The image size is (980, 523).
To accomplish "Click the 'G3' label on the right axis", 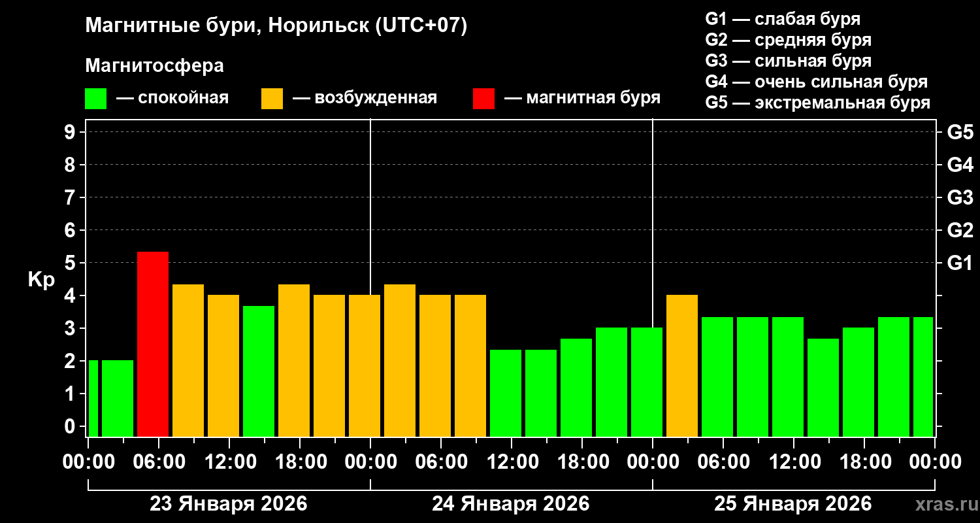I will 960,198.
